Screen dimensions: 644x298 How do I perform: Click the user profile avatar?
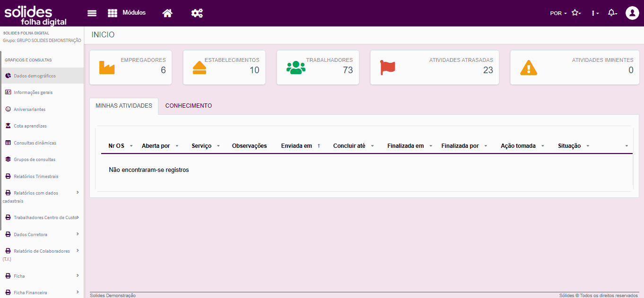(x=632, y=13)
